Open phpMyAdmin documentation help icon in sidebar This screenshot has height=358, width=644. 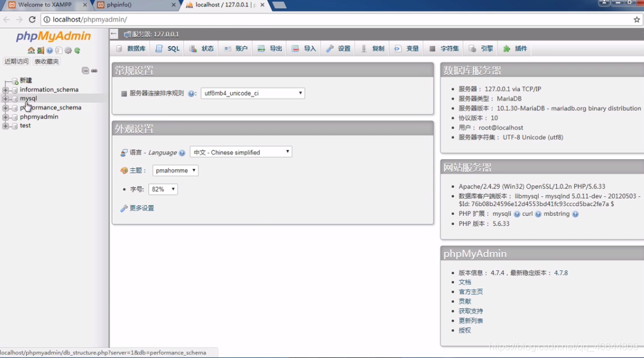[50, 51]
